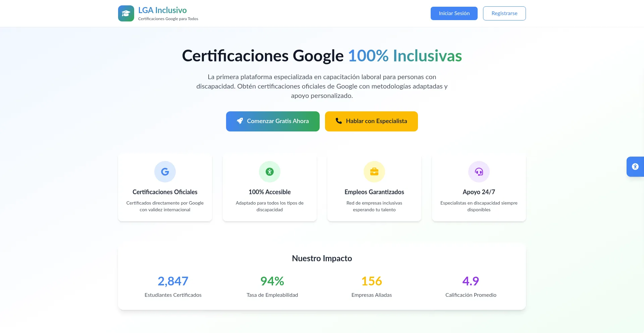
Task: Click the 94% employability statistic
Action: [x=272, y=281]
